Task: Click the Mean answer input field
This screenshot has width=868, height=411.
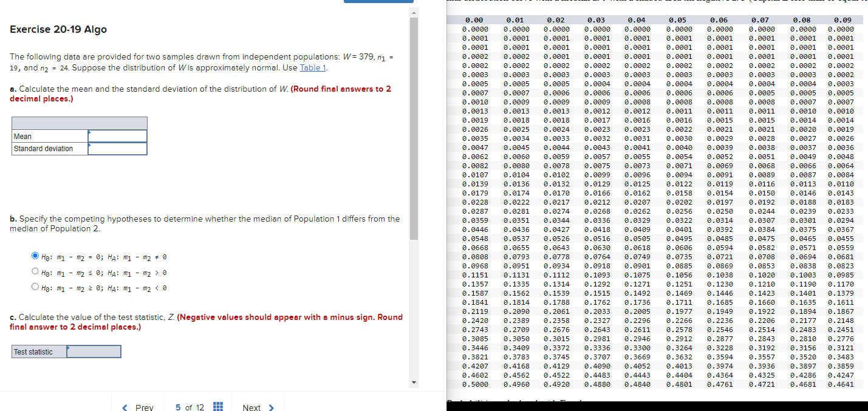Action: (117, 136)
